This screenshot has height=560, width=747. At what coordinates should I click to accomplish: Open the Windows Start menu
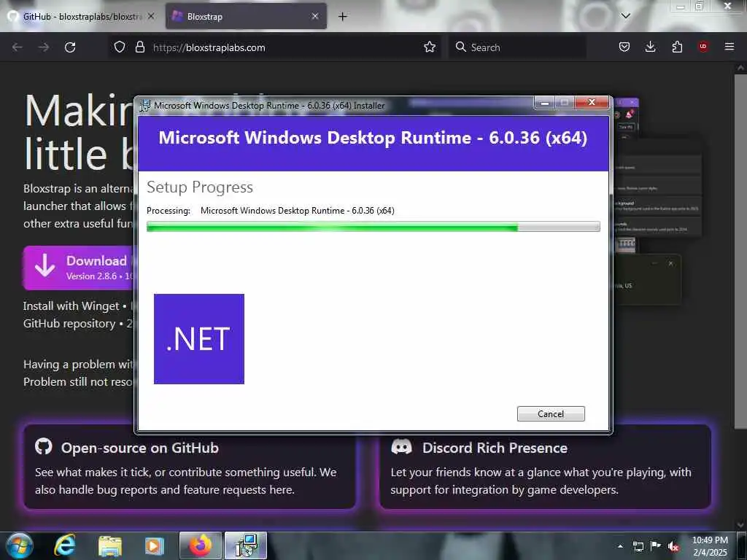click(x=19, y=545)
